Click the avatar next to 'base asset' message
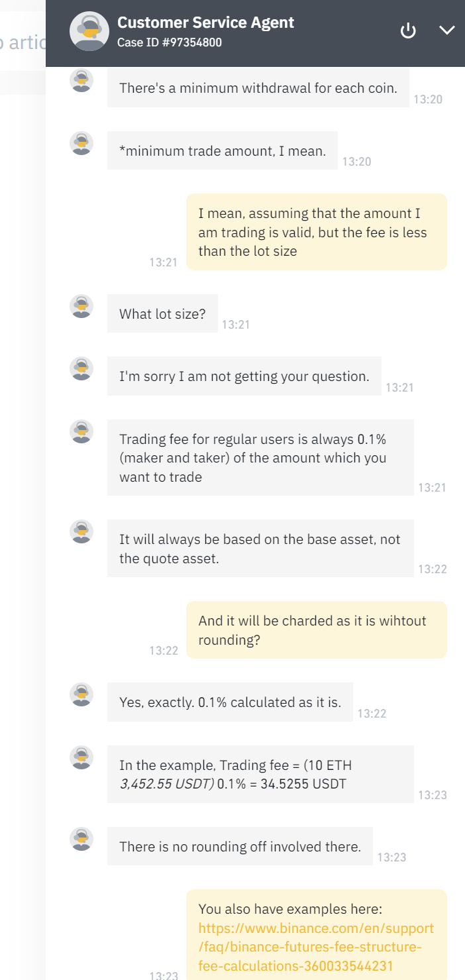465x980 pixels. 81,531
